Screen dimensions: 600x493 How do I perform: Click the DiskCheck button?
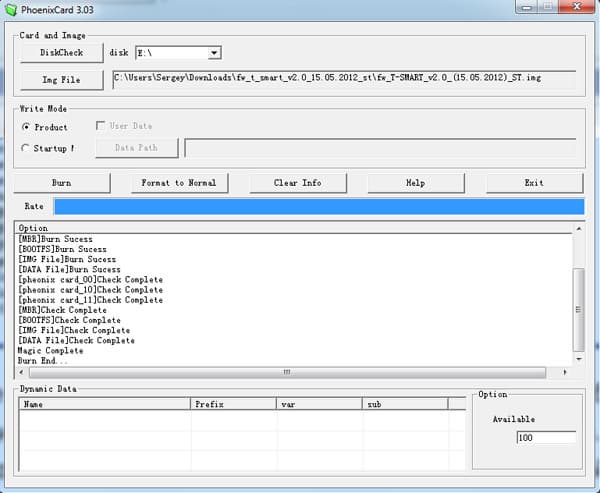62,52
